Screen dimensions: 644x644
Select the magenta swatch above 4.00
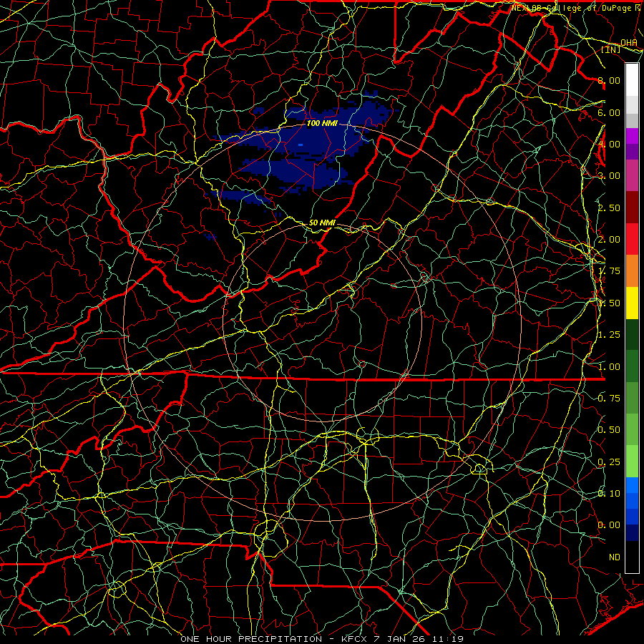tap(632, 136)
